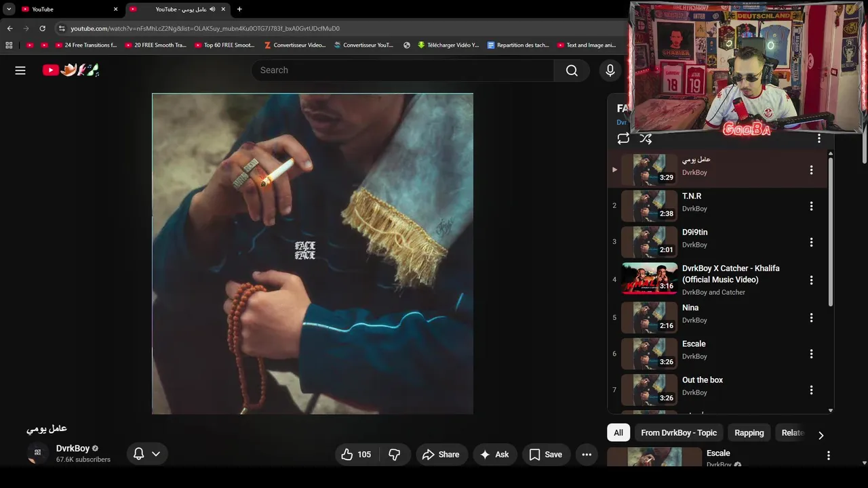Switch to the first YouTube tab
This screenshot has width=868, height=488.
69,9
